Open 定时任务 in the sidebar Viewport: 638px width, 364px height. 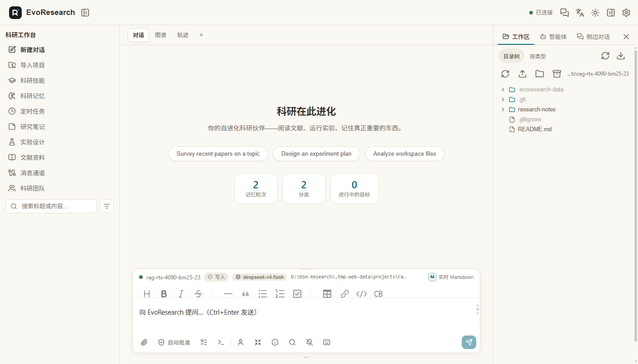pyautogui.click(x=60, y=111)
